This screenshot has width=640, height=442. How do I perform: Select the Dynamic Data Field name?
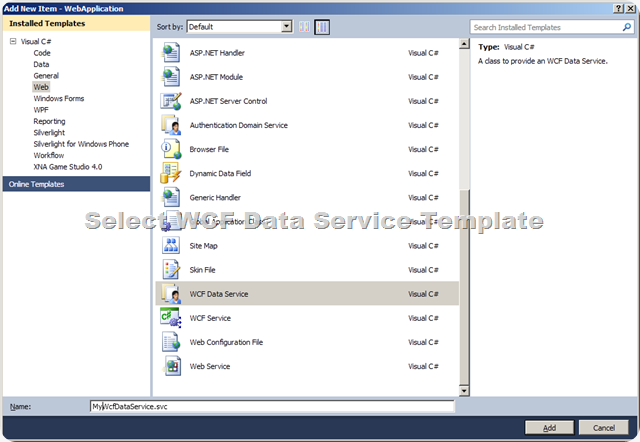coord(220,173)
